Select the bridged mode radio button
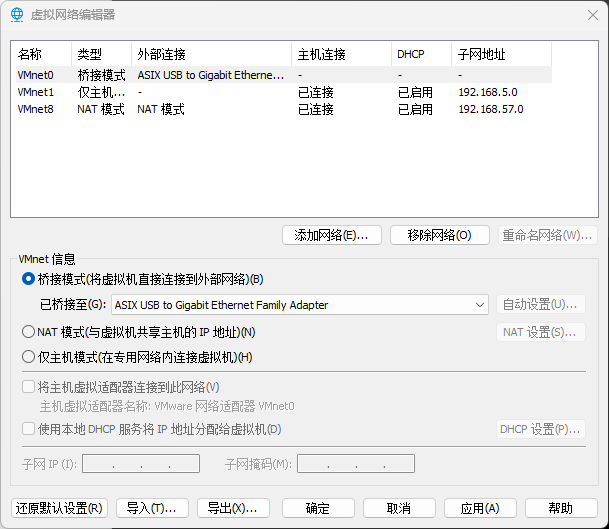Viewport: 609px width, 529px height. coord(28,279)
